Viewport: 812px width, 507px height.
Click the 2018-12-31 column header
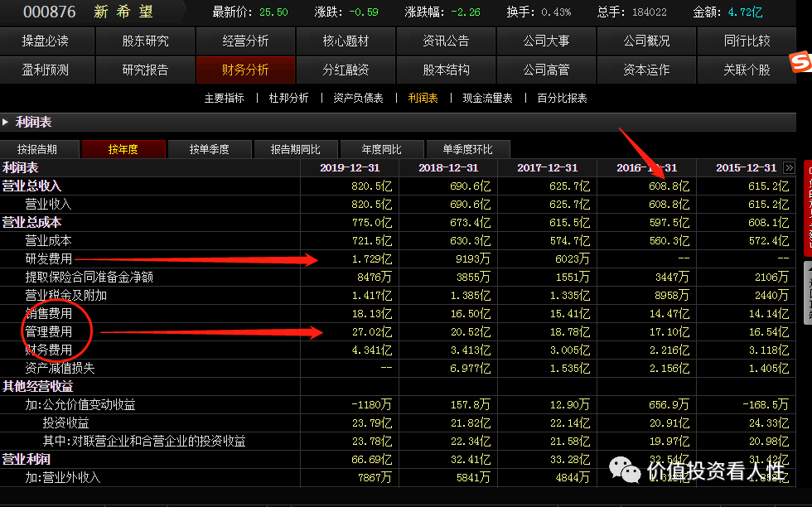coord(448,168)
